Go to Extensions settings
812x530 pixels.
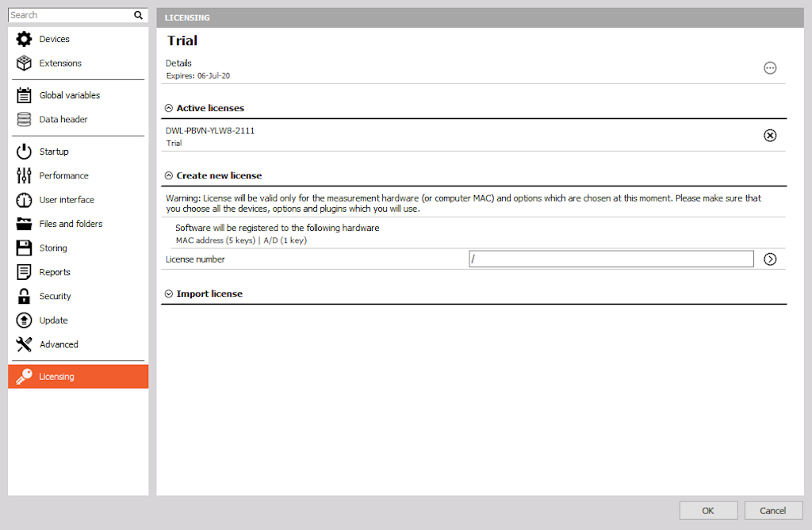60,63
